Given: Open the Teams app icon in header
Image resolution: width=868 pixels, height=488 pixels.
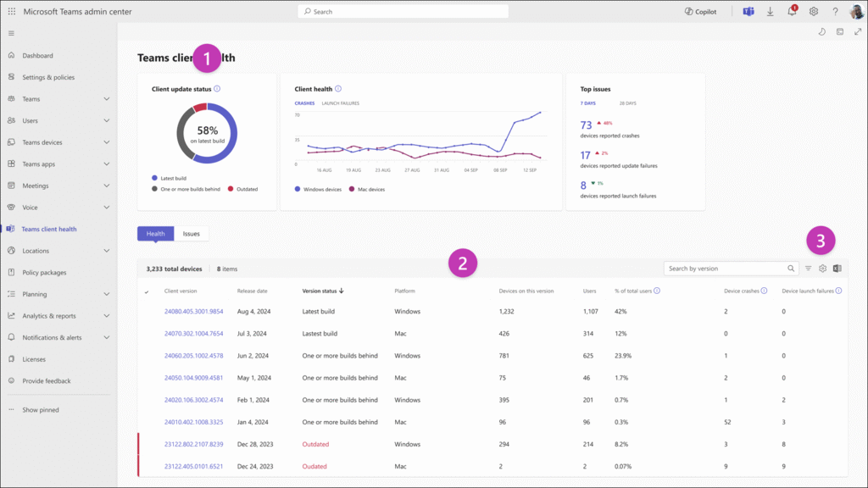Looking at the screenshot, I should coord(748,11).
